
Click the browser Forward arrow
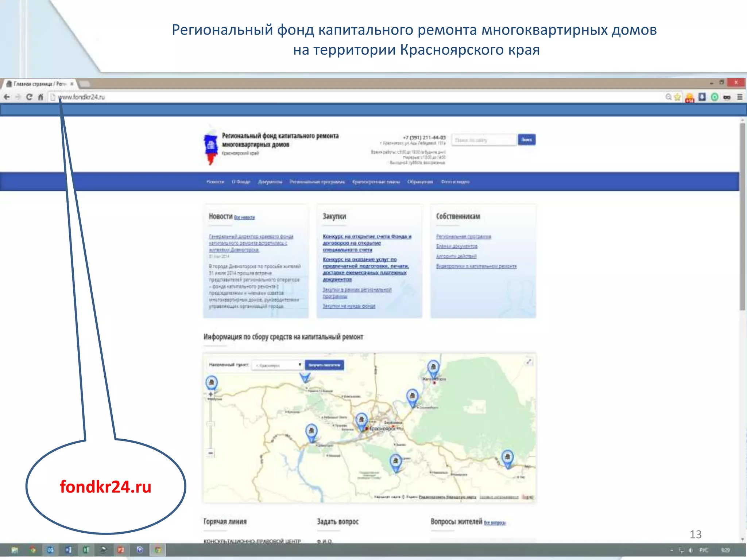point(18,97)
